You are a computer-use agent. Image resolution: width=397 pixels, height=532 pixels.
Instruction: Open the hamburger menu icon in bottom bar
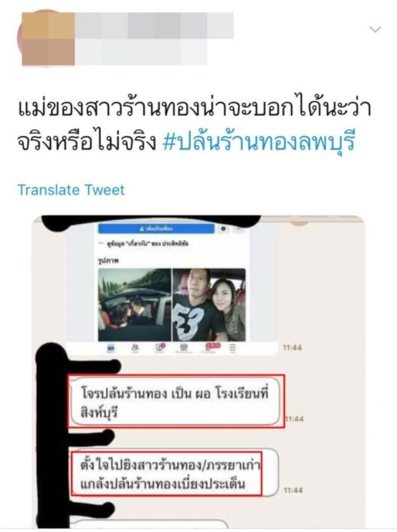233,348
